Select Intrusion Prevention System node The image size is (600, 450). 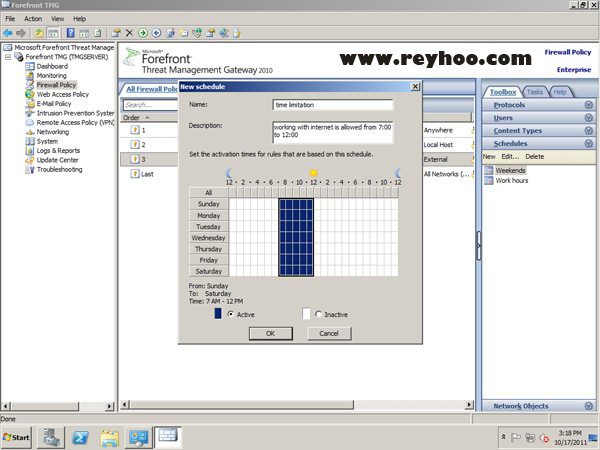(x=75, y=113)
